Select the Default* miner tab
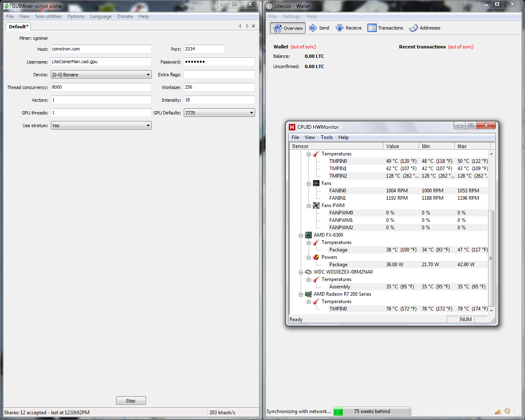Screen dimensions: 525x420 tap(18, 26)
